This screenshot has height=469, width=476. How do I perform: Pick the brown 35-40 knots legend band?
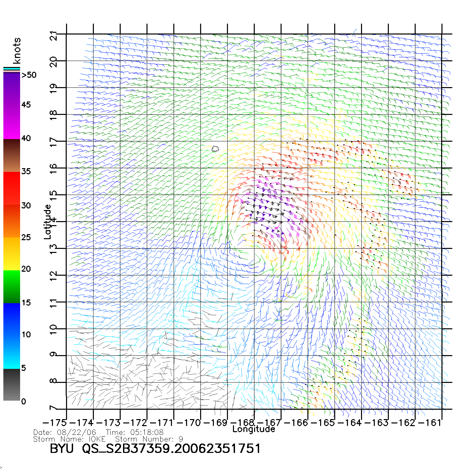tap(12, 156)
